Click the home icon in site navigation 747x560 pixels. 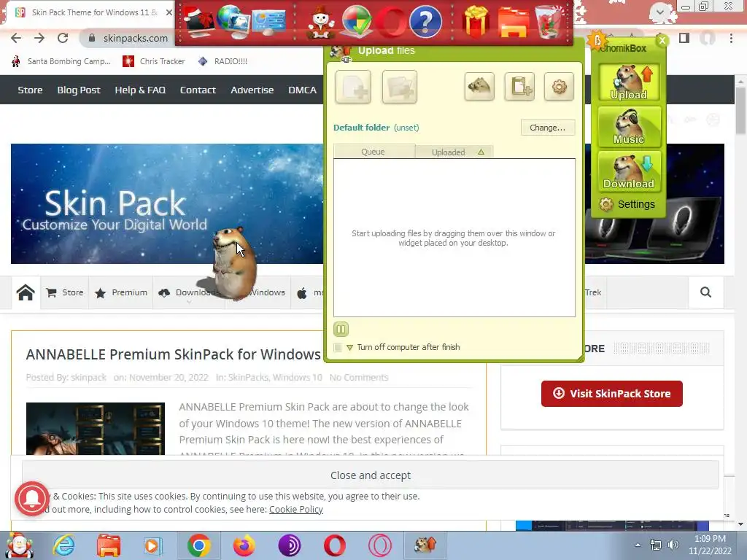click(26, 292)
